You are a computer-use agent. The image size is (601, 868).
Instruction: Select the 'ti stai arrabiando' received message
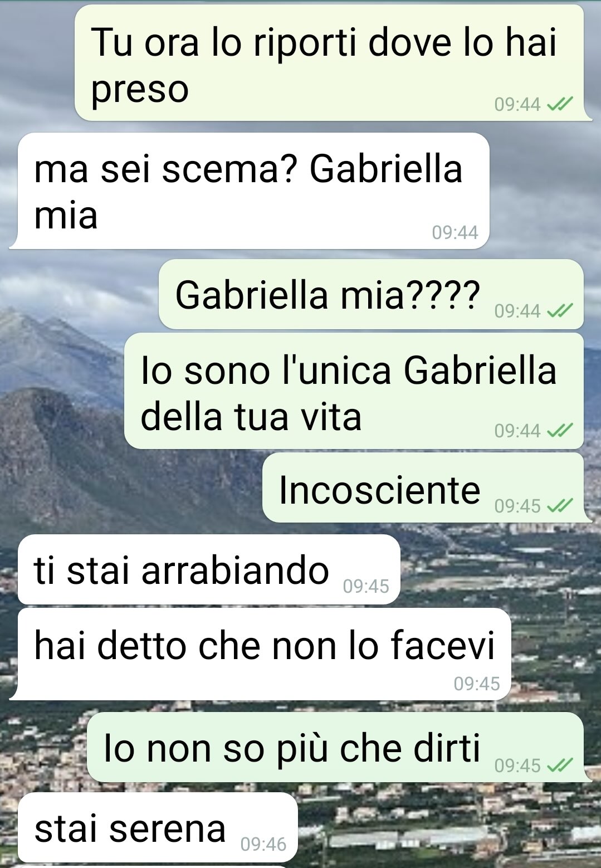click(x=209, y=569)
